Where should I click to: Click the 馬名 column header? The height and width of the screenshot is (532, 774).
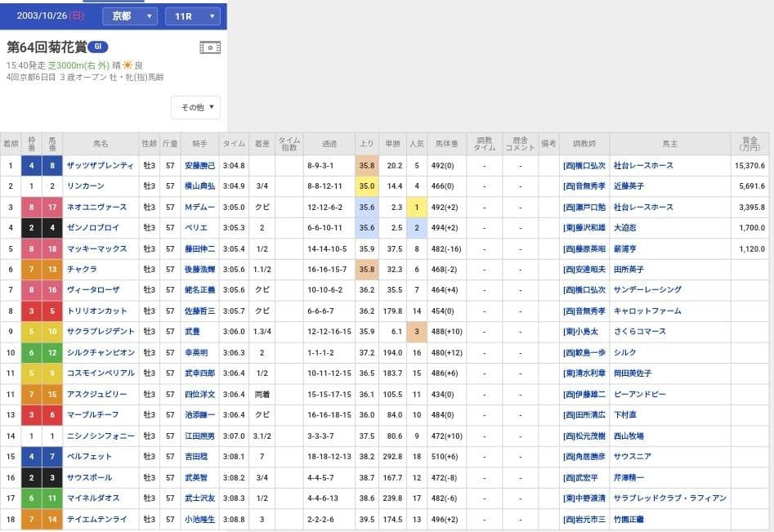(x=100, y=144)
